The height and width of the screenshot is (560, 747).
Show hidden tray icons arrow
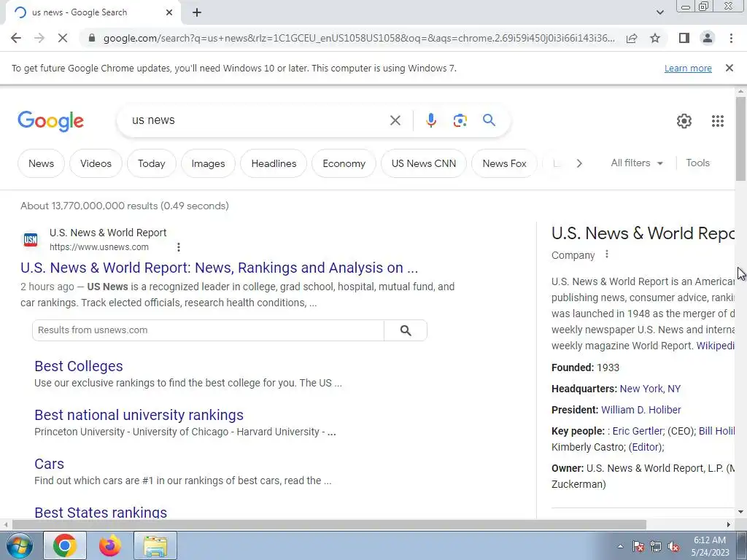tap(620, 546)
